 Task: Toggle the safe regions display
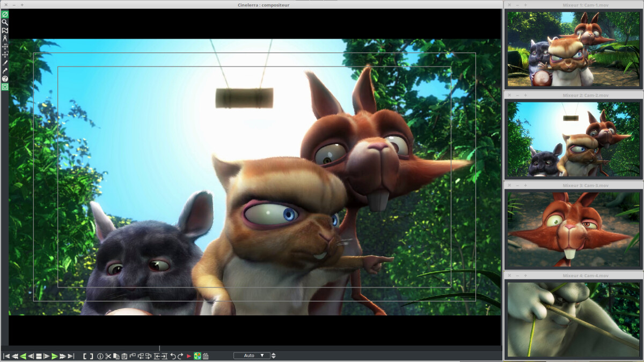coord(5,86)
